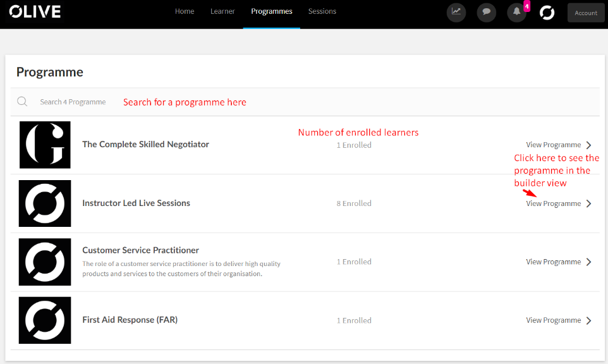Click View Programme for Customer Service Practitioner
This screenshot has height=364, width=608.
click(x=553, y=262)
